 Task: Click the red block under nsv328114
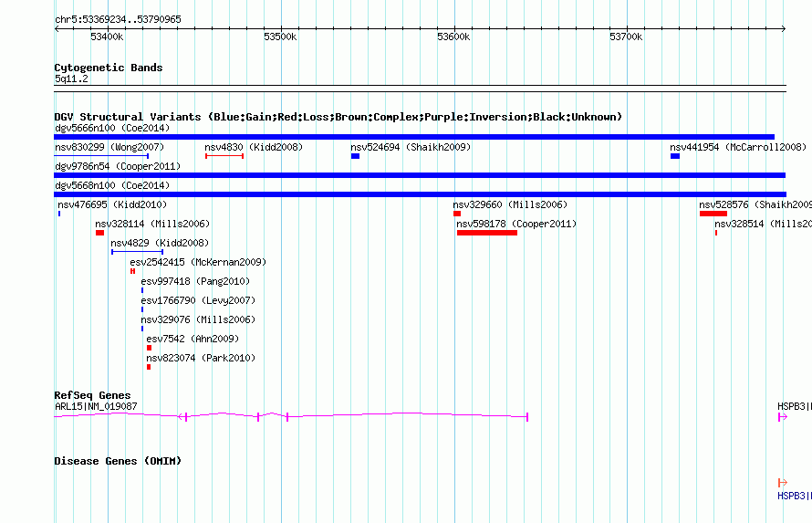coord(99,233)
